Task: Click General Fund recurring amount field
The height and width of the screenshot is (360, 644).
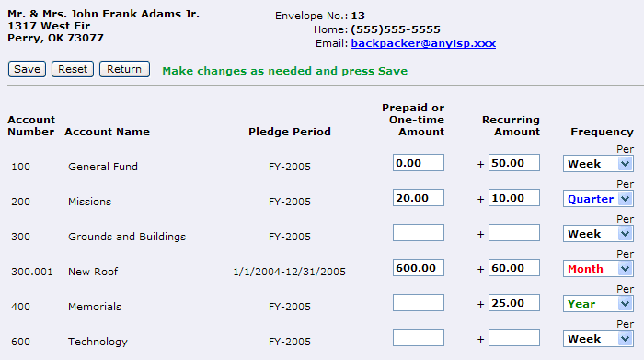Action: click(513, 163)
